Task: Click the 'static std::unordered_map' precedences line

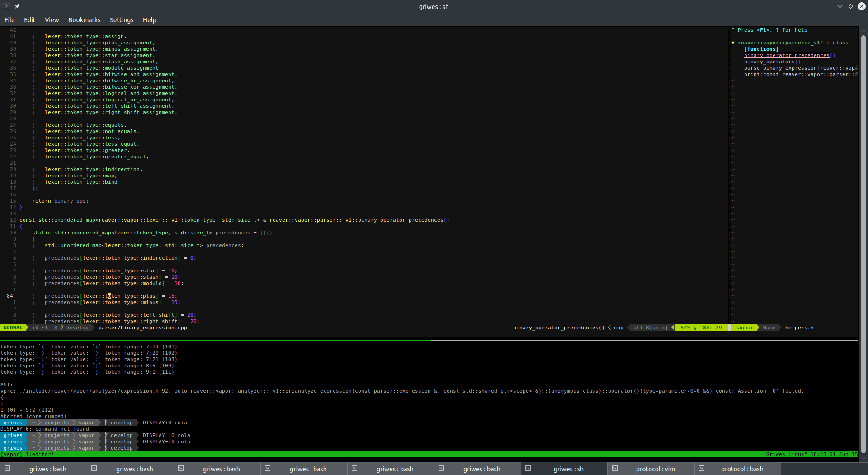Action: pyautogui.click(x=152, y=233)
